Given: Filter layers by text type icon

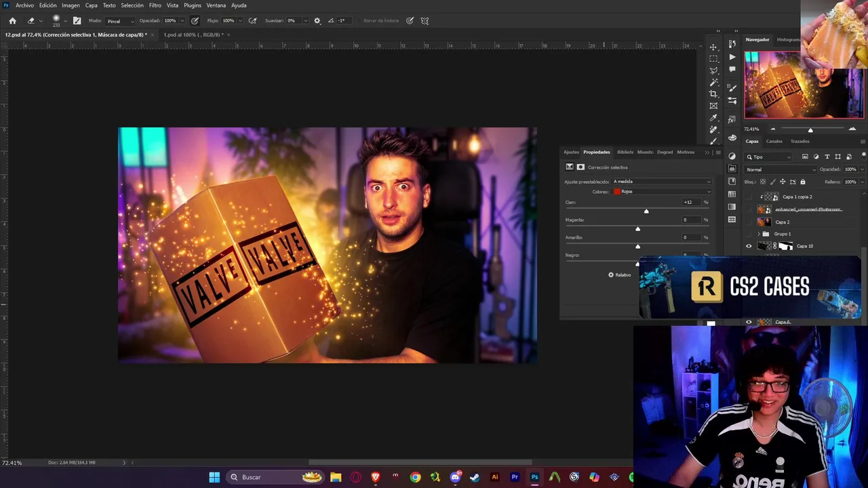Looking at the screenshot, I should pos(827,157).
